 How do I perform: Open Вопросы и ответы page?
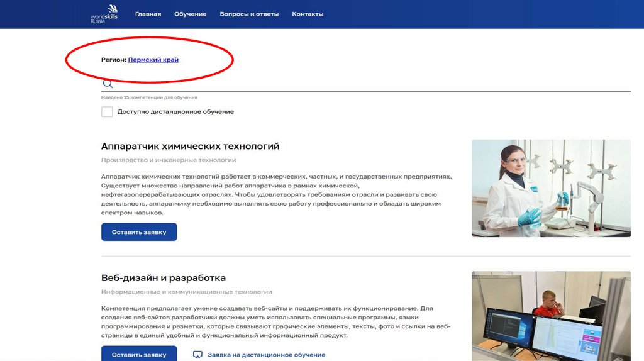(x=249, y=14)
